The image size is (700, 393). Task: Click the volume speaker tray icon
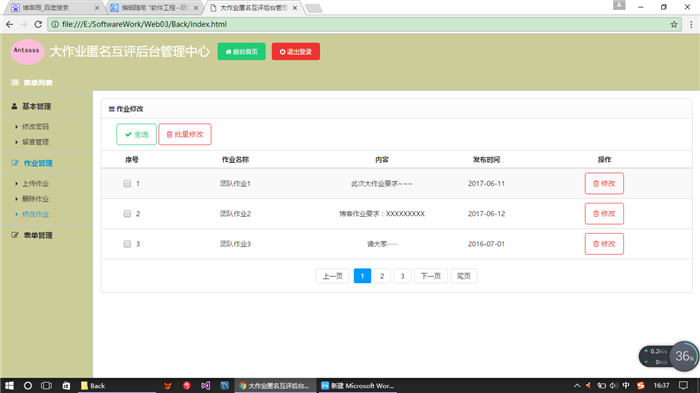[x=614, y=385]
